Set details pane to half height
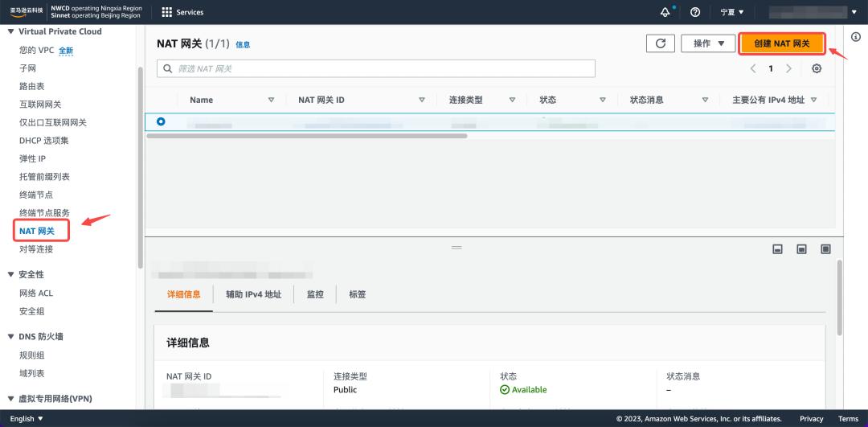The height and width of the screenshot is (427, 868). [x=801, y=249]
